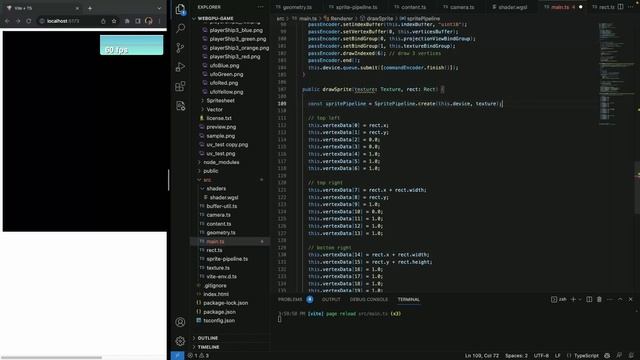The width and height of the screenshot is (640, 360).
Task: Open the new terminal launch profile dropdown
Action: pyautogui.click(x=580, y=299)
